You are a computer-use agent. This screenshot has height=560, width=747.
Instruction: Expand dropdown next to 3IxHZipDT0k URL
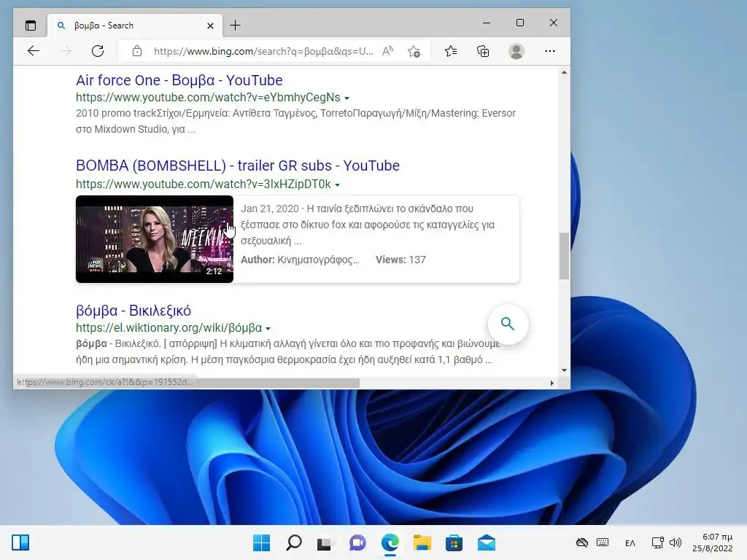click(x=337, y=184)
